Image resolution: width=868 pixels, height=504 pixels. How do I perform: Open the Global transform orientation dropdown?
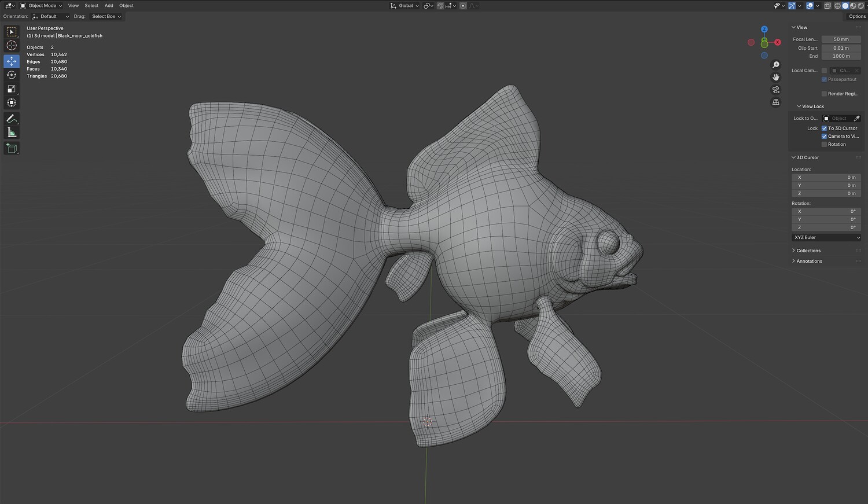(x=404, y=6)
